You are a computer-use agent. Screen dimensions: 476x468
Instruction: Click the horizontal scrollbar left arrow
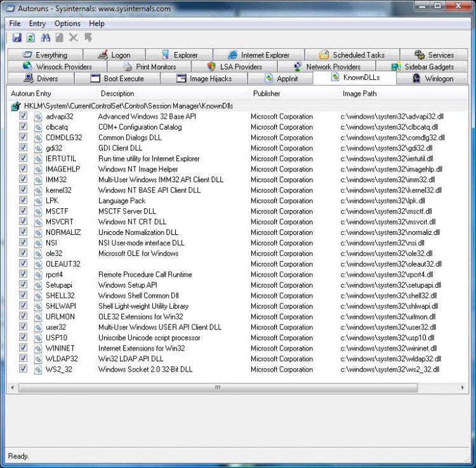tap(12, 387)
